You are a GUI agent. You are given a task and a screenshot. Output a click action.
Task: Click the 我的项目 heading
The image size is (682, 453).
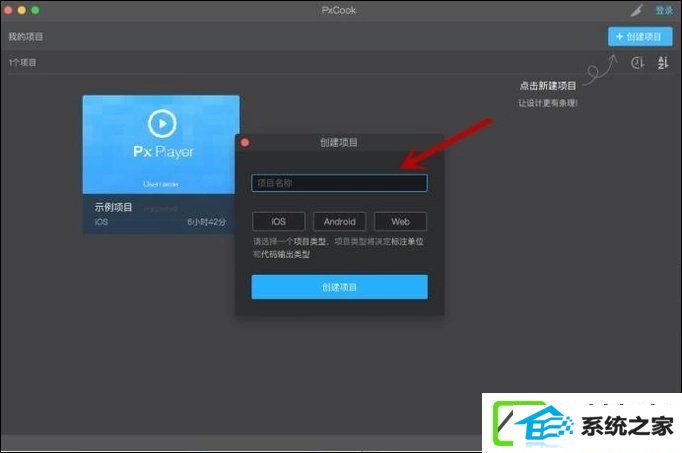coord(26,37)
